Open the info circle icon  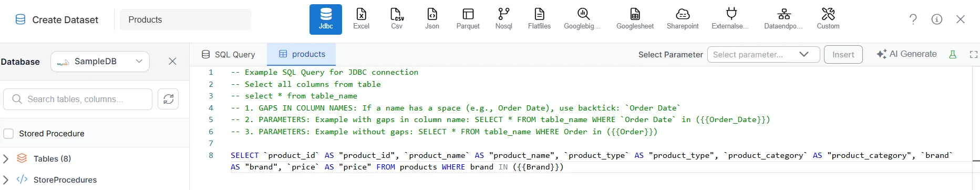(937, 19)
